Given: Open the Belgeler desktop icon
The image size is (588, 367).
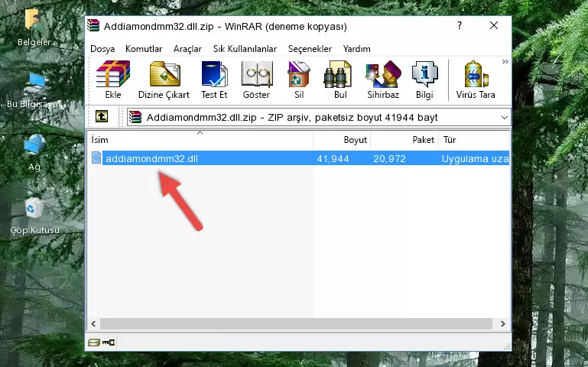Looking at the screenshot, I should (34, 28).
